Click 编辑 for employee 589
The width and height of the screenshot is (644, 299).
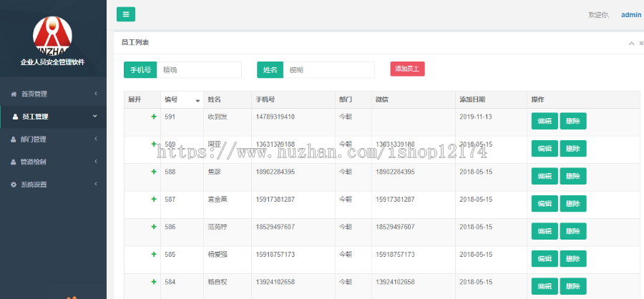point(545,149)
